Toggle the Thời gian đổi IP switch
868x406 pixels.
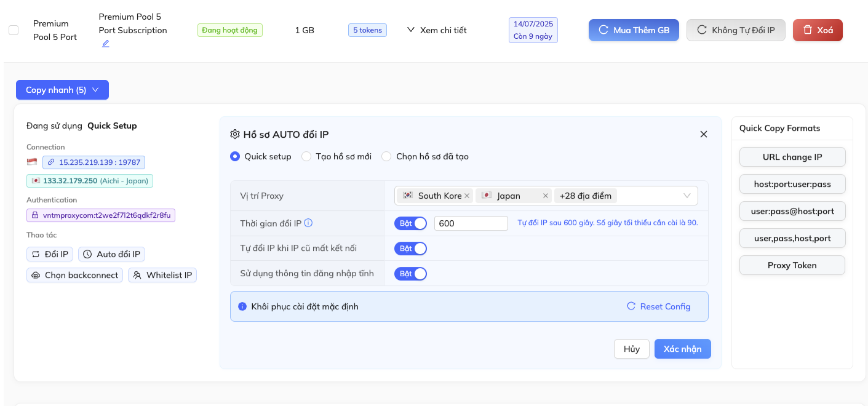click(410, 223)
